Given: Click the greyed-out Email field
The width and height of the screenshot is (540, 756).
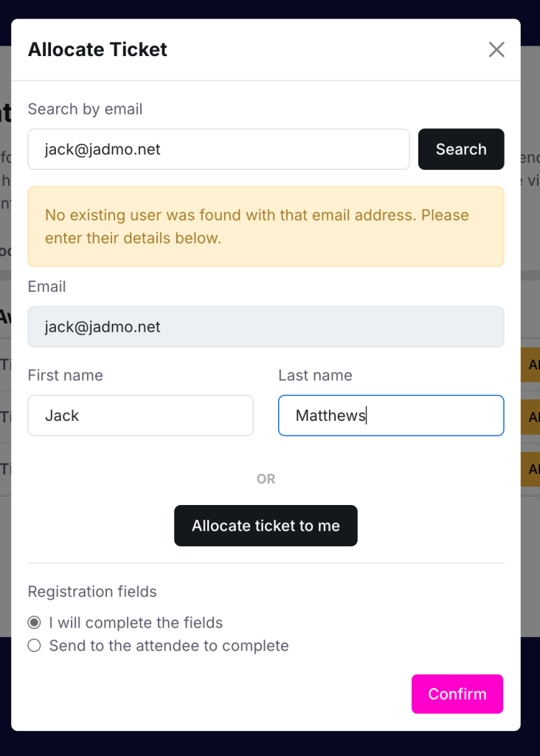Looking at the screenshot, I should (x=266, y=326).
